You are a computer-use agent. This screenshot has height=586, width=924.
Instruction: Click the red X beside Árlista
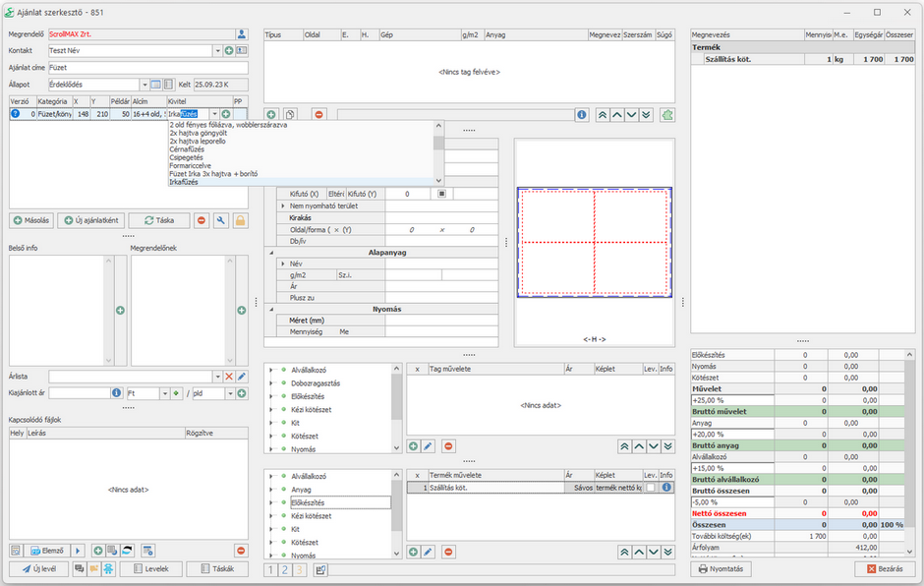pyautogui.click(x=229, y=377)
